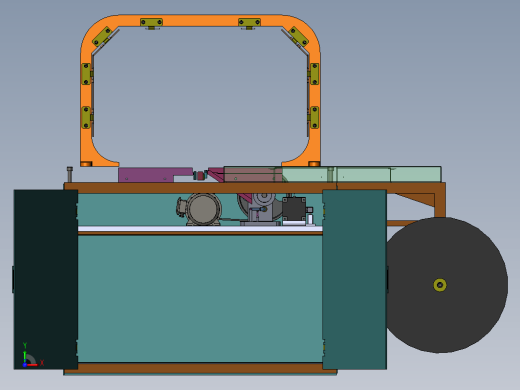The width and height of the screenshot is (520, 390).
Task: Select the white horizontal rail under motor
Action: (200, 229)
